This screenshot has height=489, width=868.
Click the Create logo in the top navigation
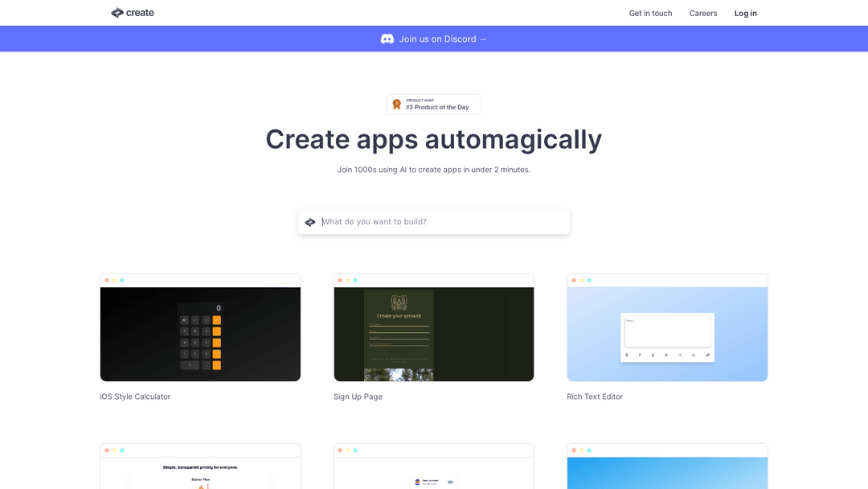132,13
